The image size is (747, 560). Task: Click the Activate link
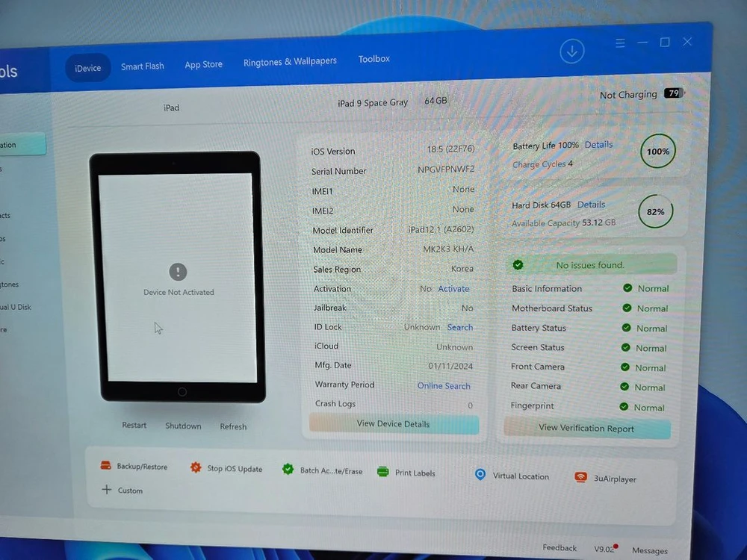pos(453,288)
